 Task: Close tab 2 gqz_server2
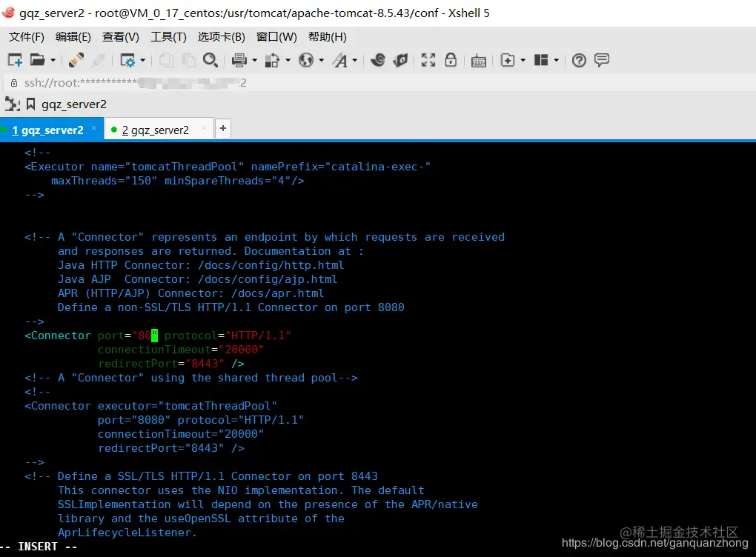(x=205, y=127)
